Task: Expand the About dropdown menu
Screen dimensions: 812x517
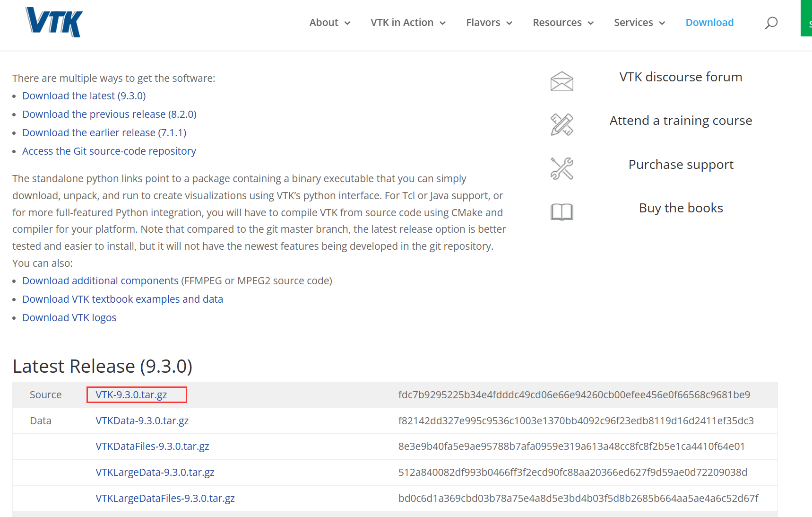Action: (x=329, y=23)
